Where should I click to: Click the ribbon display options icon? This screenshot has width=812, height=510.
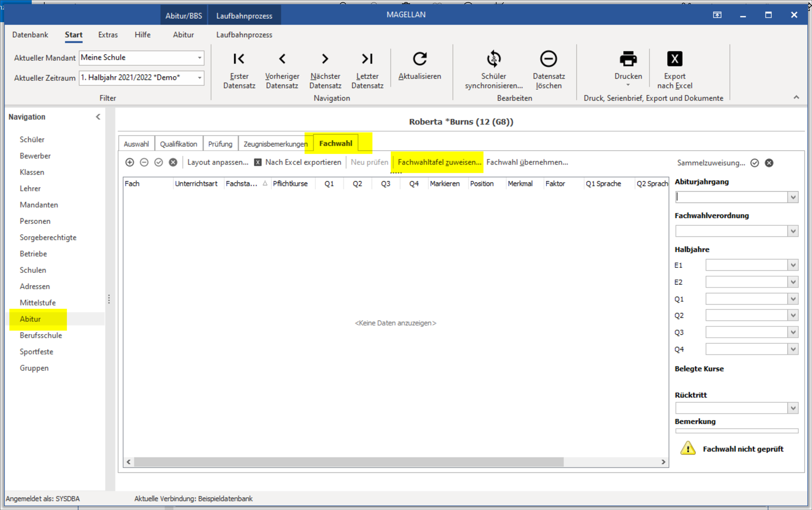click(x=717, y=15)
